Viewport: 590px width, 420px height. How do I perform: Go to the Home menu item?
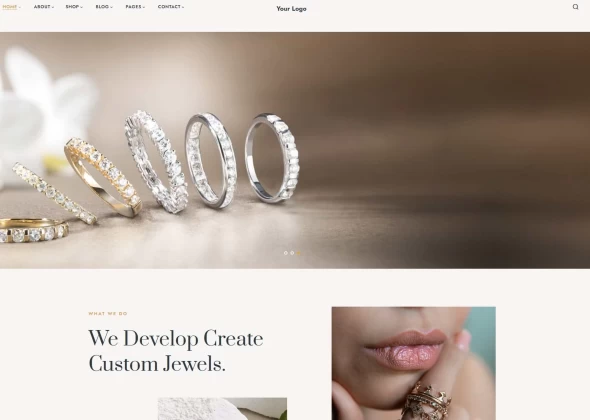click(x=10, y=7)
